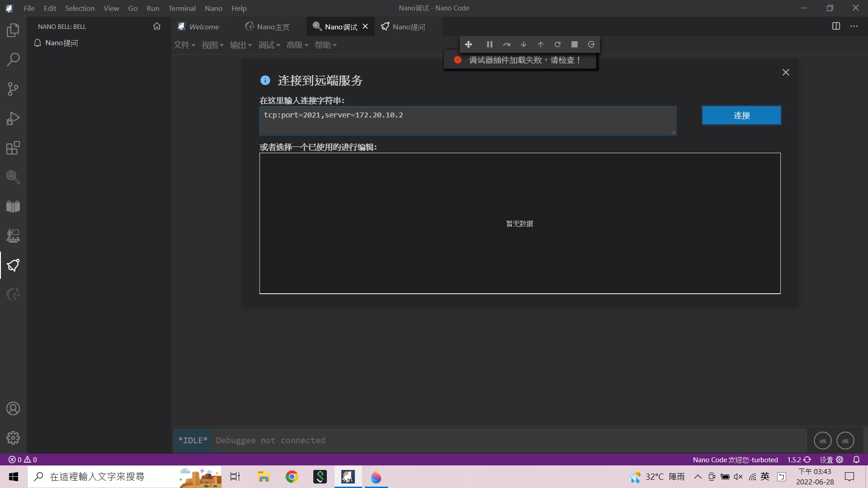Open the Explorer view in activity bar

click(x=13, y=30)
